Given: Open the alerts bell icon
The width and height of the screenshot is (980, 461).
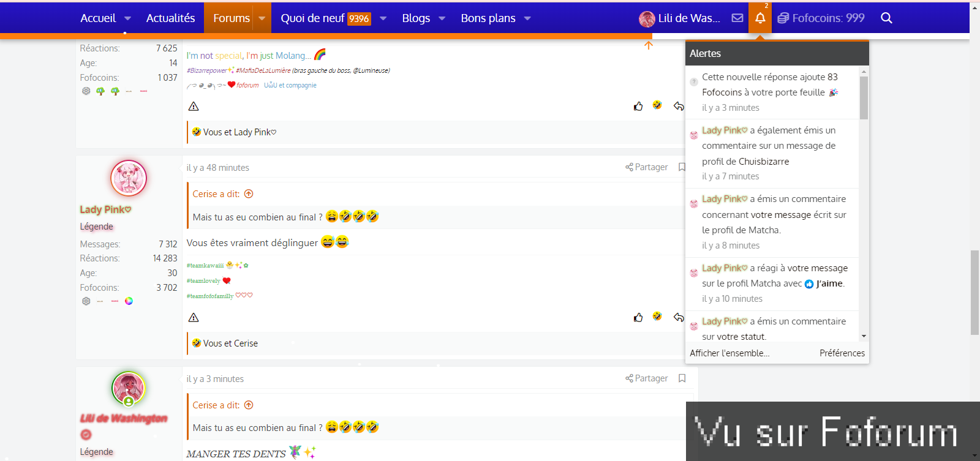Looking at the screenshot, I should [759, 18].
